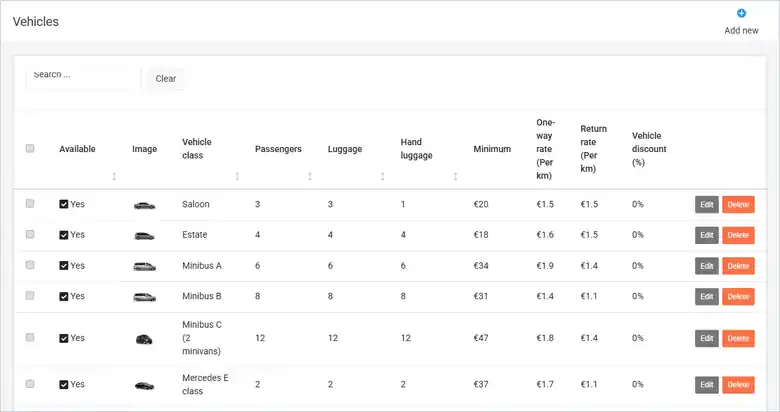
Task: Focus the Search input field
Action: pyautogui.click(x=83, y=78)
